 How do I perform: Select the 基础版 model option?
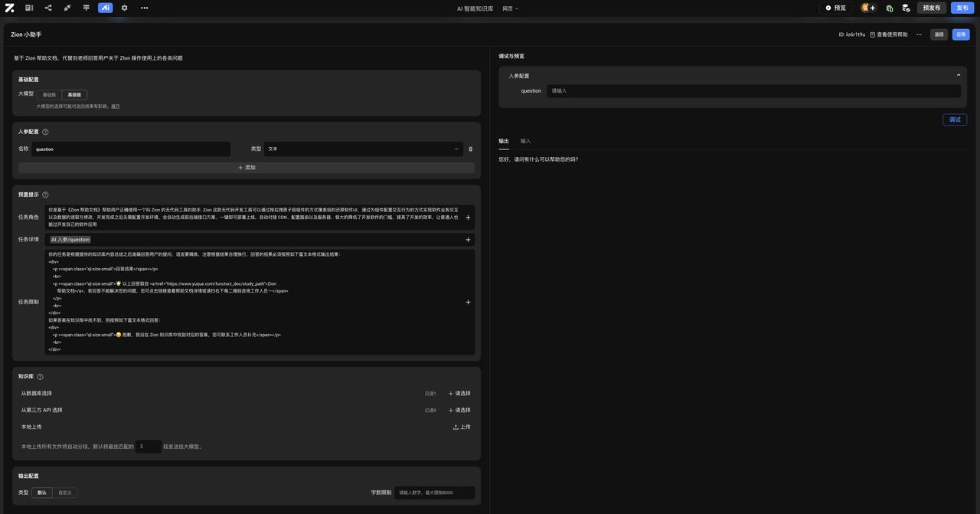(x=49, y=95)
